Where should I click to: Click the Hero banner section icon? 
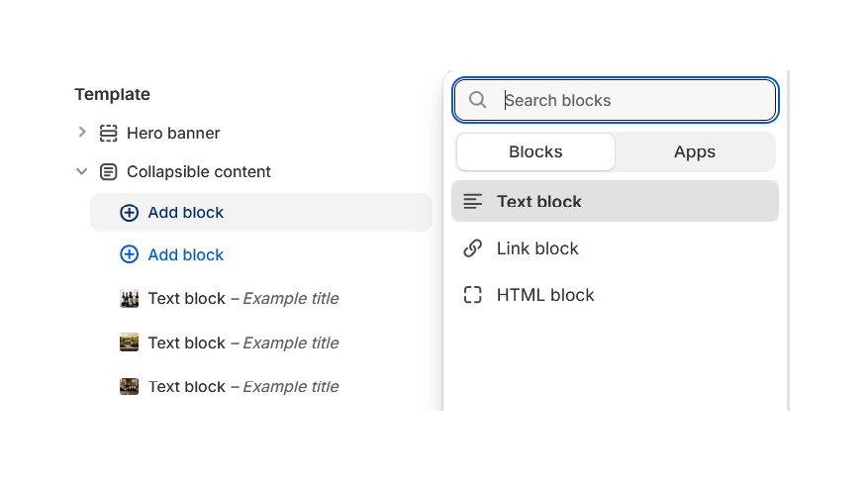tap(109, 134)
